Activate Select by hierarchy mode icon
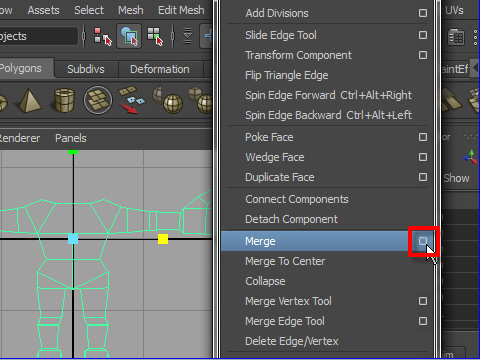The height and width of the screenshot is (360, 480). coord(102,36)
